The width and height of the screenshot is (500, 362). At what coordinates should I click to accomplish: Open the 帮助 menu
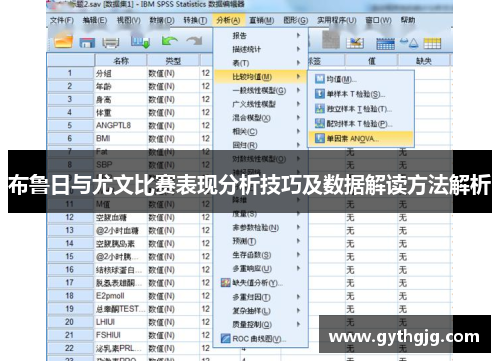coord(408,20)
